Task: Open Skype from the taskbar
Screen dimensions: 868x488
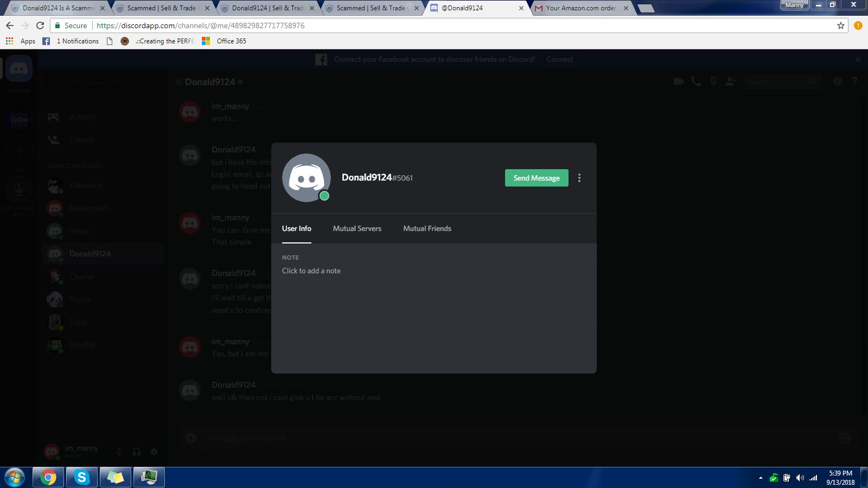Action: [82, 477]
